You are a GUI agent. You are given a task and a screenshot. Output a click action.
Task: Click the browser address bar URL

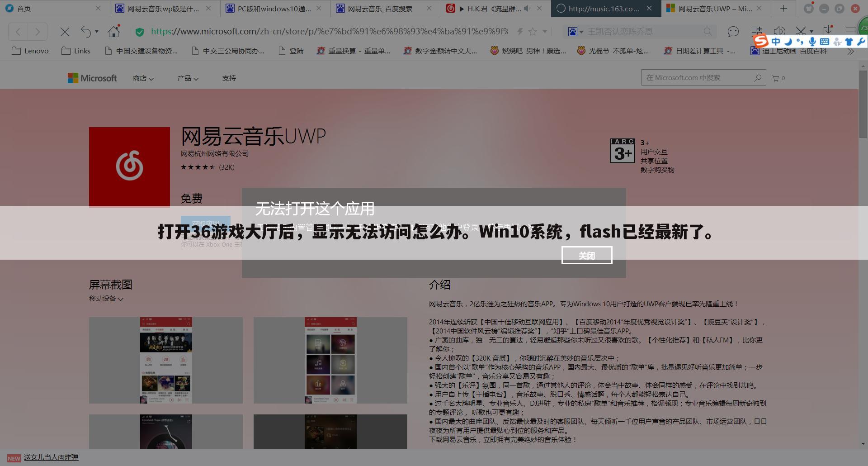(330, 31)
